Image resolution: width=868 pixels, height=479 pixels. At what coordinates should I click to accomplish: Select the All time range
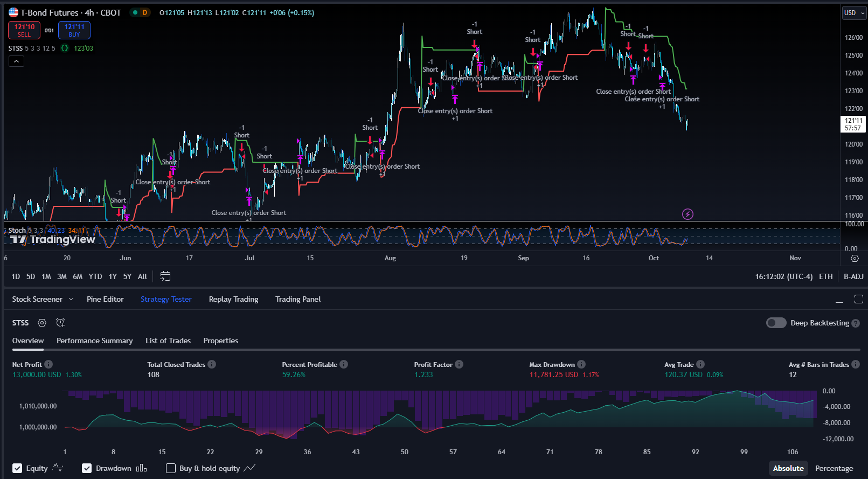pyautogui.click(x=142, y=276)
